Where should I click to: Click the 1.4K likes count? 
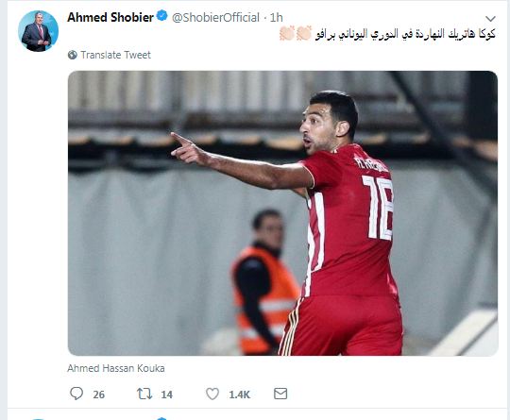pyautogui.click(x=239, y=395)
